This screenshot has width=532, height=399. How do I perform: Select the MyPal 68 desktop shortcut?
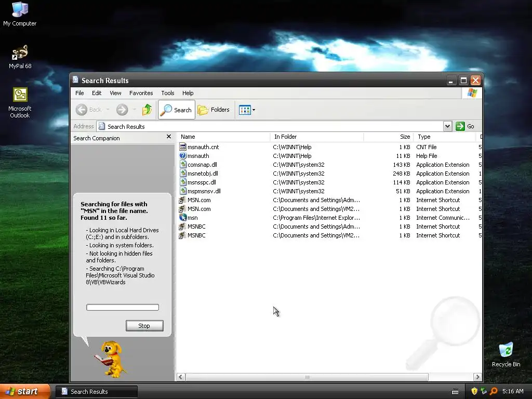point(20,57)
